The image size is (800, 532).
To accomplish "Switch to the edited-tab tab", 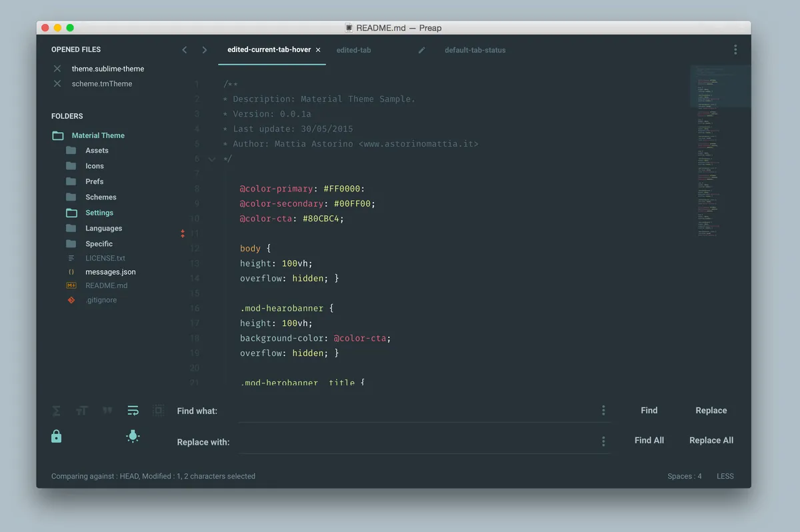I will click(354, 50).
